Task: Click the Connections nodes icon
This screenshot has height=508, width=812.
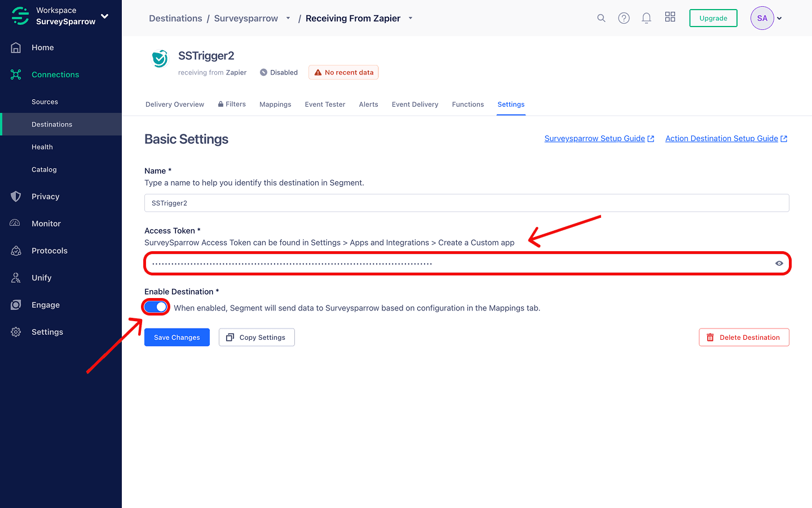Action: [x=16, y=75]
